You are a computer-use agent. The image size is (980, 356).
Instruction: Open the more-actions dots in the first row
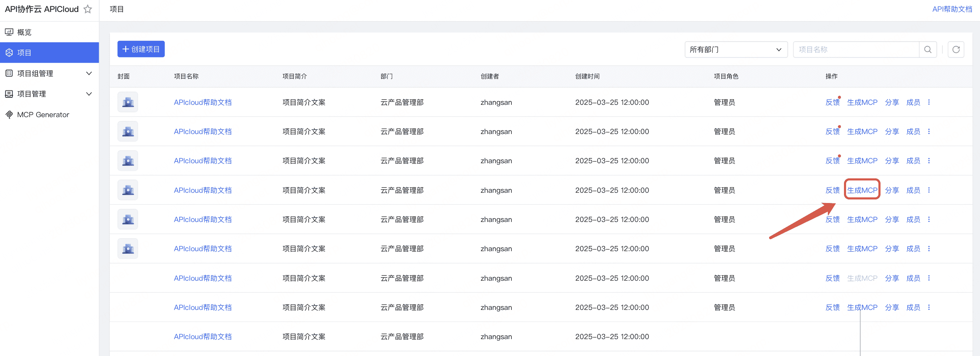[x=929, y=102]
